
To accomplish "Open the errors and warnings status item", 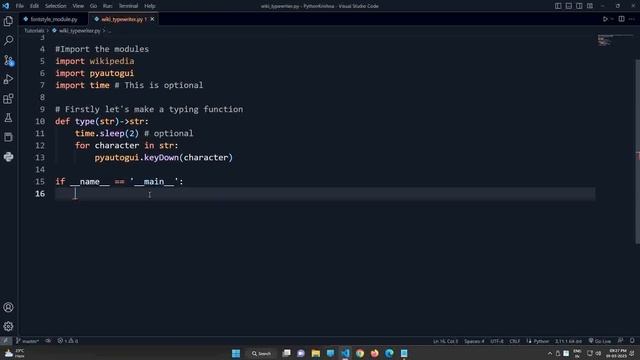I will [x=68, y=341].
